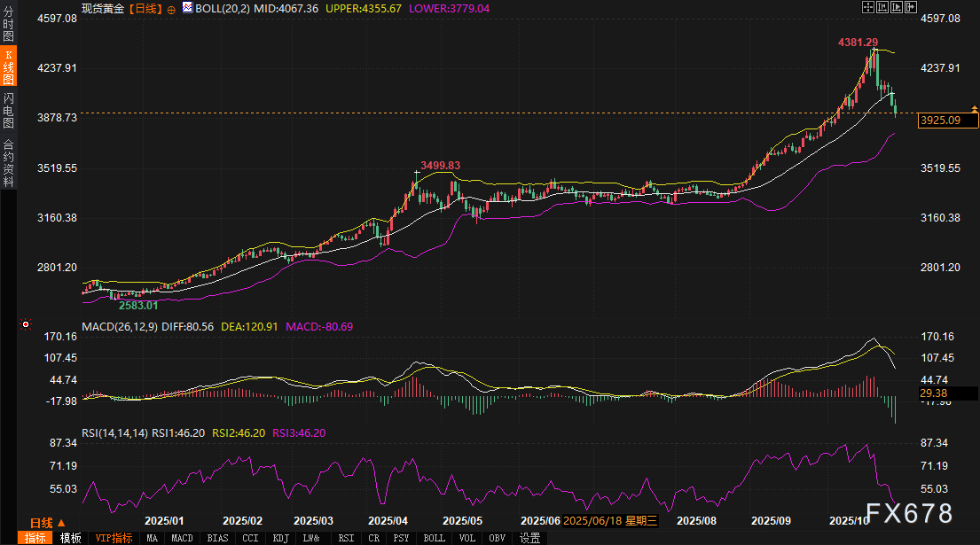Screen dimensions: 980x545
Task: Switch to the 分时图 side tab
Action: 8,26
